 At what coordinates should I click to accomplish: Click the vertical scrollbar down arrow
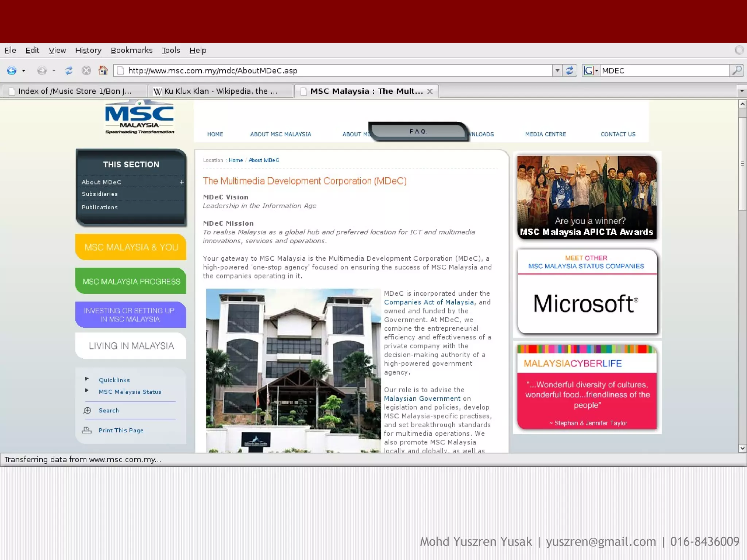742,448
